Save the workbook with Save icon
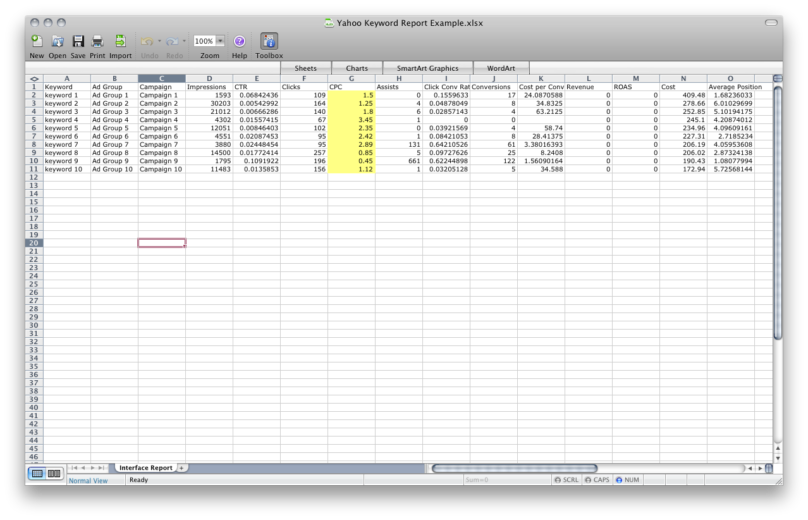Screen dimensions: 808x520 [78, 41]
